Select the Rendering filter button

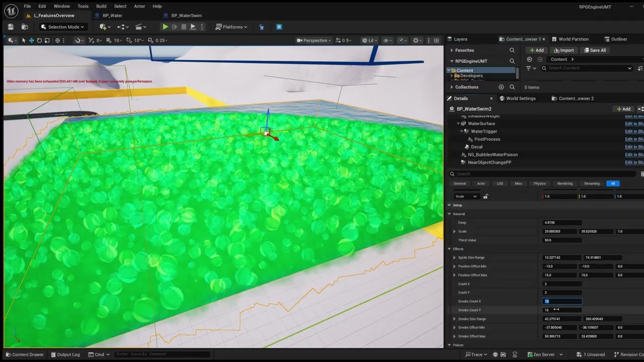(x=565, y=184)
